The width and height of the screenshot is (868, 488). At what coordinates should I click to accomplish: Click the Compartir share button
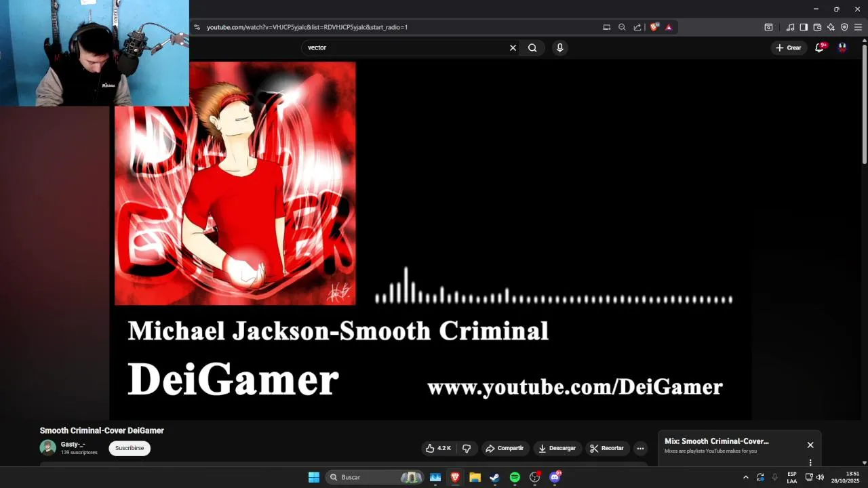tap(505, 448)
